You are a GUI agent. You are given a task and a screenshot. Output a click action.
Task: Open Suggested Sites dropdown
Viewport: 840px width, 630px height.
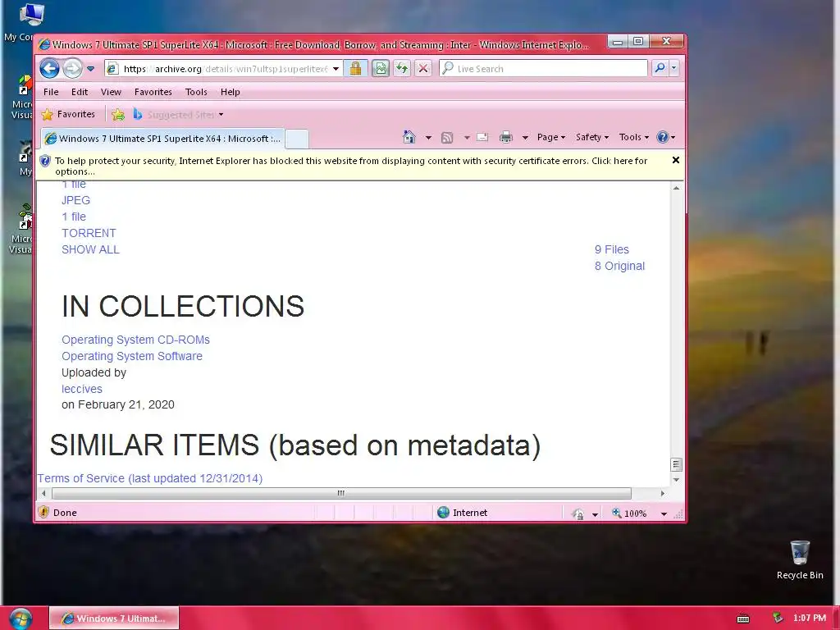coord(178,115)
